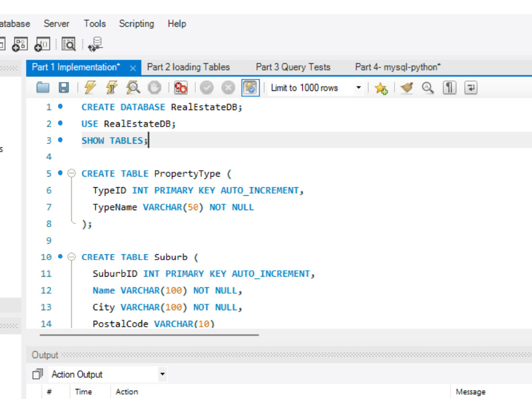Toggle auto-commit mode icon
The width and height of the screenshot is (532, 399).
(x=251, y=88)
